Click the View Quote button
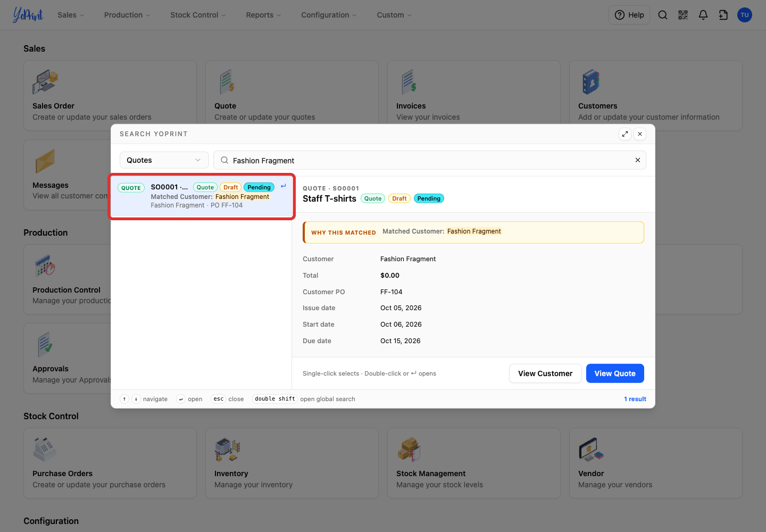This screenshot has width=766, height=532. tap(615, 373)
